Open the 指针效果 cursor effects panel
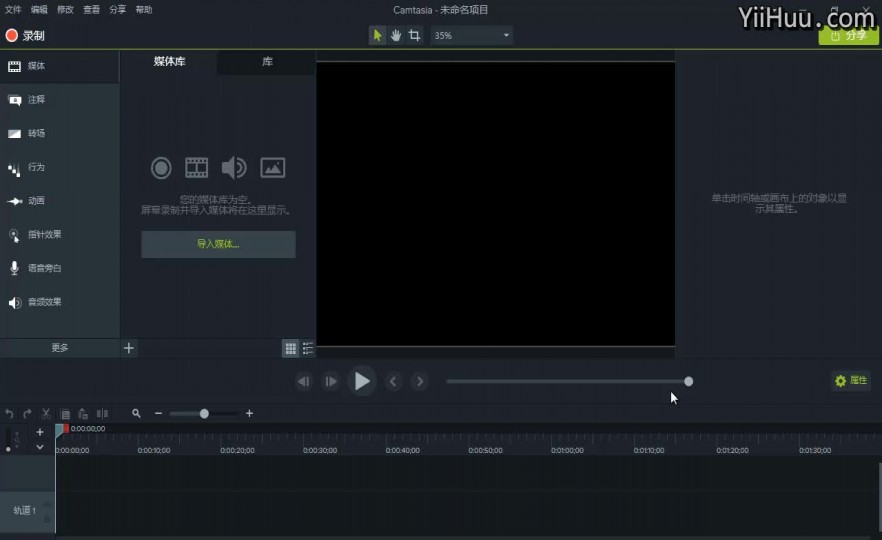The width and height of the screenshot is (882, 540). [60, 235]
